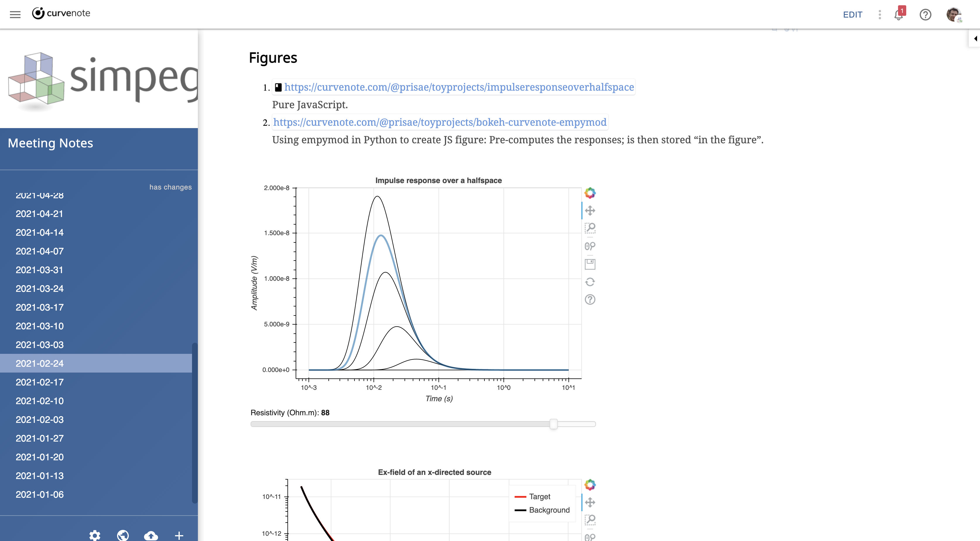Click the three-dot overflow menu icon

[x=878, y=14]
